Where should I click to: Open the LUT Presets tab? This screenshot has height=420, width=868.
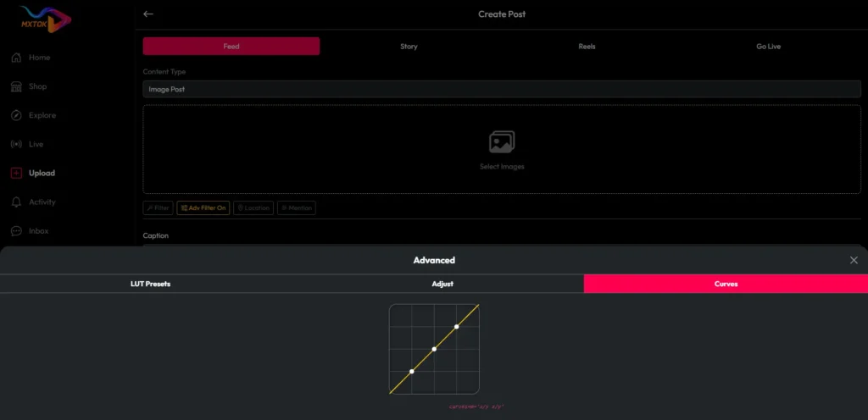pyautogui.click(x=151, y=284)
